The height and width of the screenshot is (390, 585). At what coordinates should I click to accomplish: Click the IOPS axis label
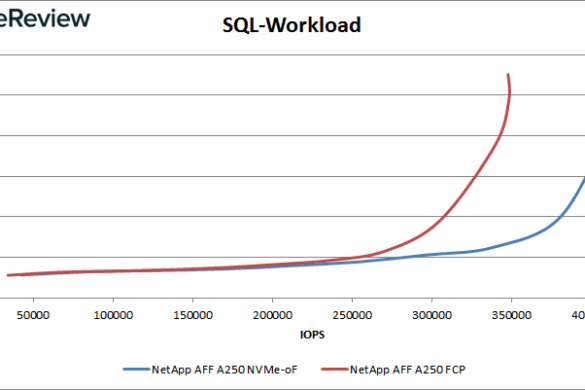pos(312,334)
